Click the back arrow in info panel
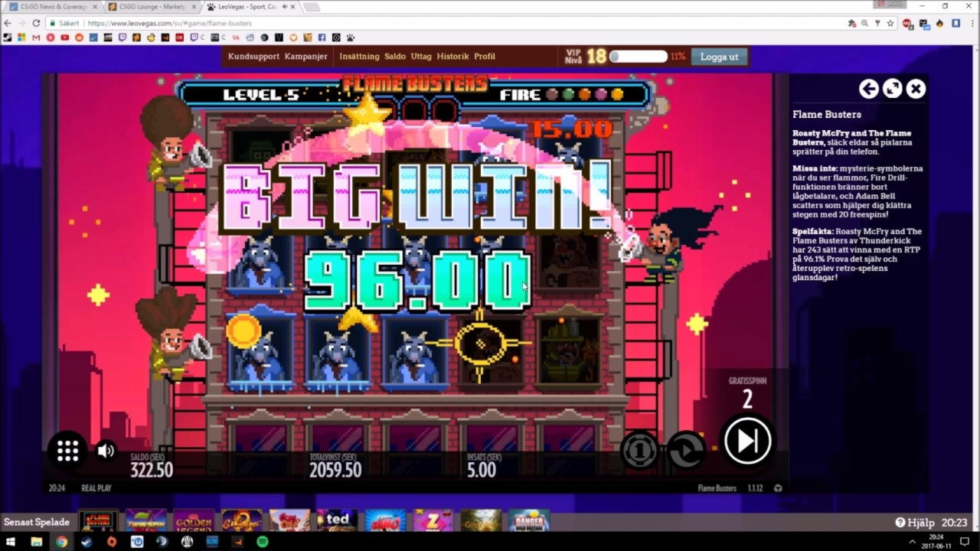The width and height of the screenshot is (980, 551). pos(868,89)
